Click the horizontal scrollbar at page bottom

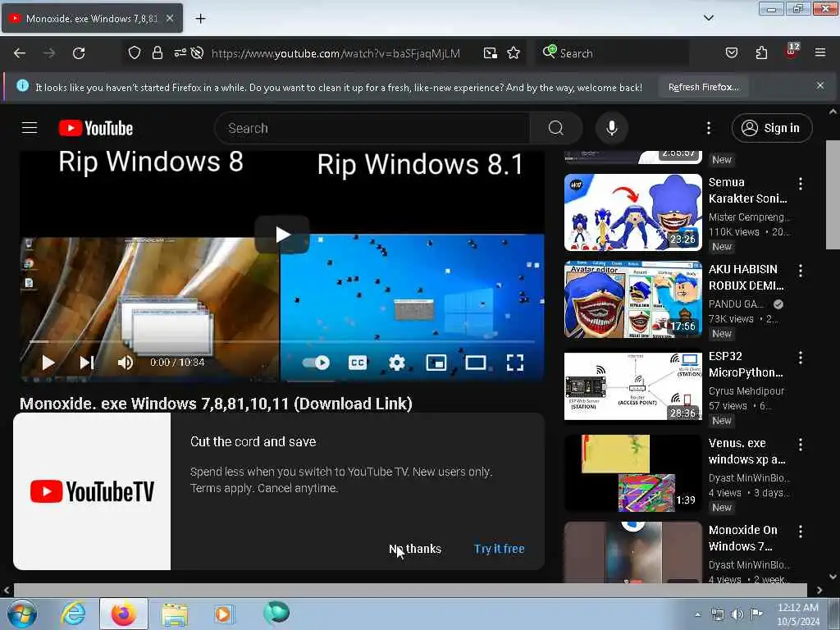[x=410, y=590]
